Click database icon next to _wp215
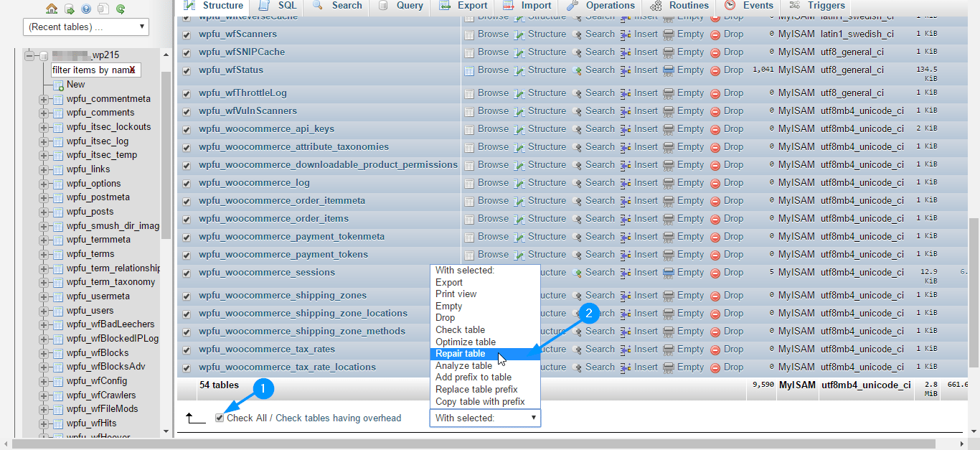The height and width of the screenshot is (450, 980). click(43, 55)
